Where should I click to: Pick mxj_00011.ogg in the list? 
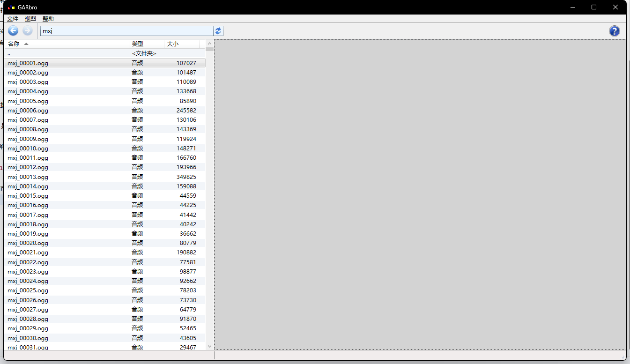click(104, 158)
